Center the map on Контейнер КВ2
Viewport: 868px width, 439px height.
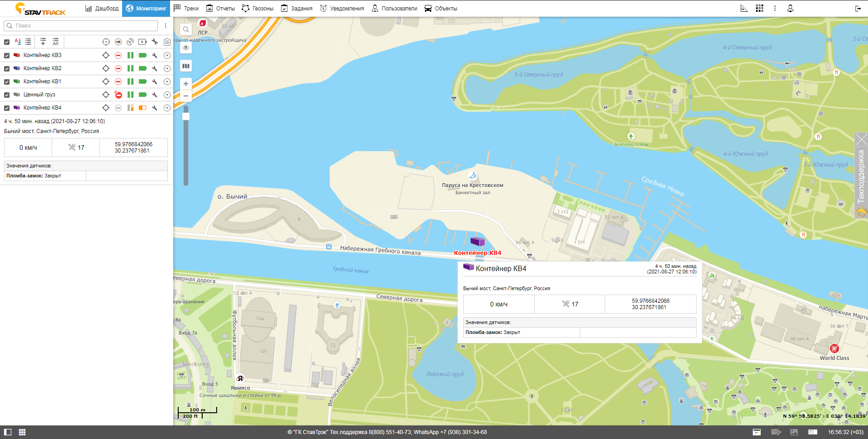[106, 68]
